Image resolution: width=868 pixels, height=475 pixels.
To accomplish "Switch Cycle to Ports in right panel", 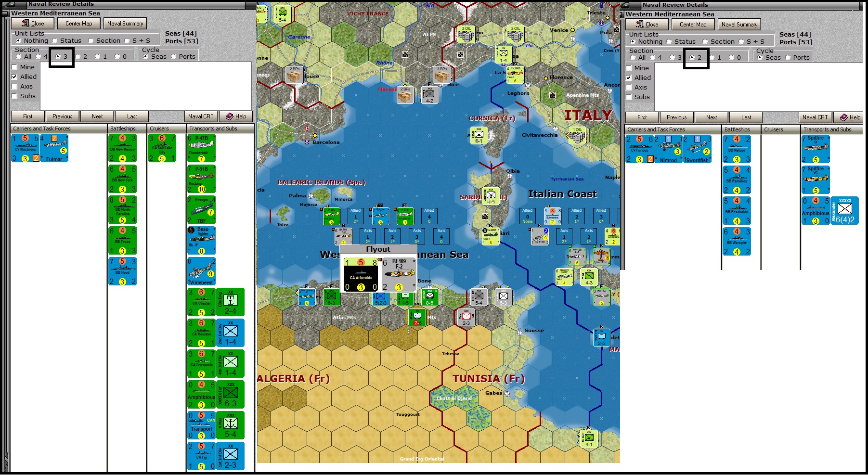I will coord(788,58).
